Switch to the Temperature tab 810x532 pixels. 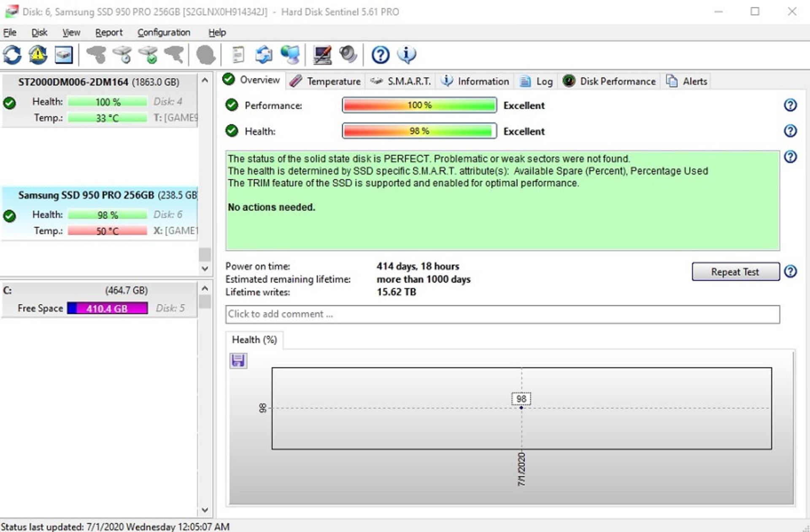pyautogui.click(x=325, y=81)
